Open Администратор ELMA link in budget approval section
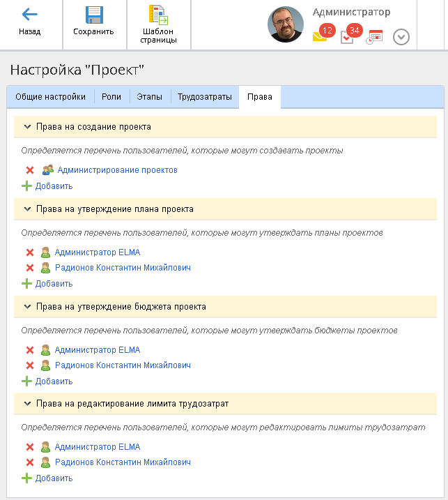This screenshot has width=448, height=500. point(98,350)
